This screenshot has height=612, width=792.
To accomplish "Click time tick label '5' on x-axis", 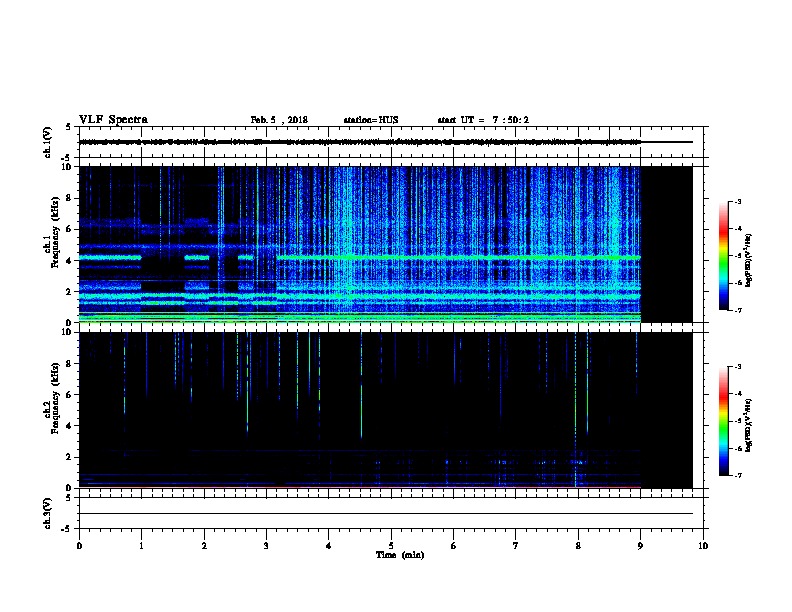I will pyautogui.click(x=391, y=546).
